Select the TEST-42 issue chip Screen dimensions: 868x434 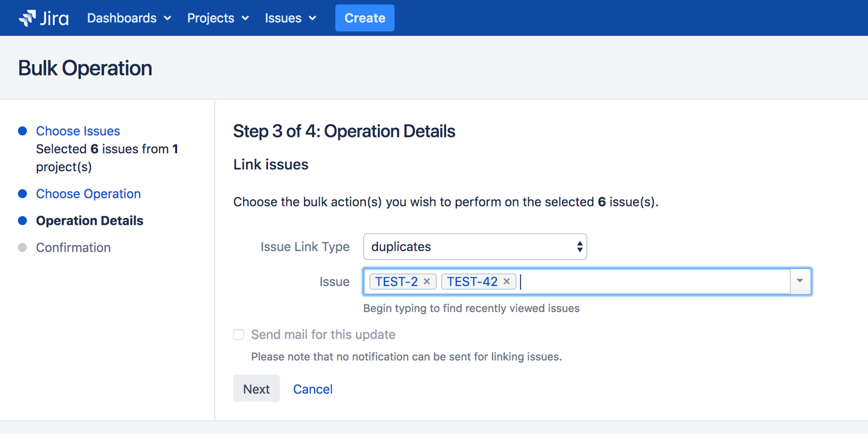(x=472, y=281)
